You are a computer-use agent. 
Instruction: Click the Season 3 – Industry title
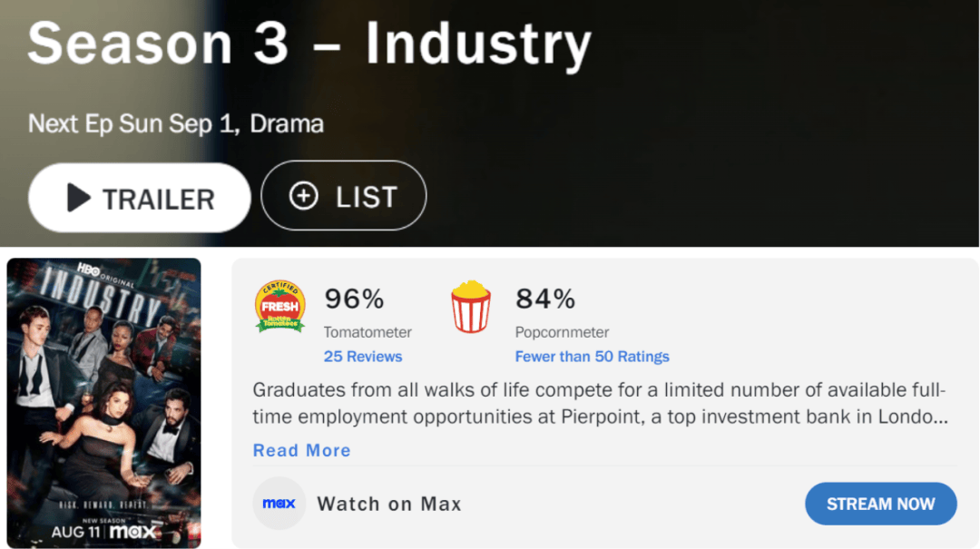[309, 43]
